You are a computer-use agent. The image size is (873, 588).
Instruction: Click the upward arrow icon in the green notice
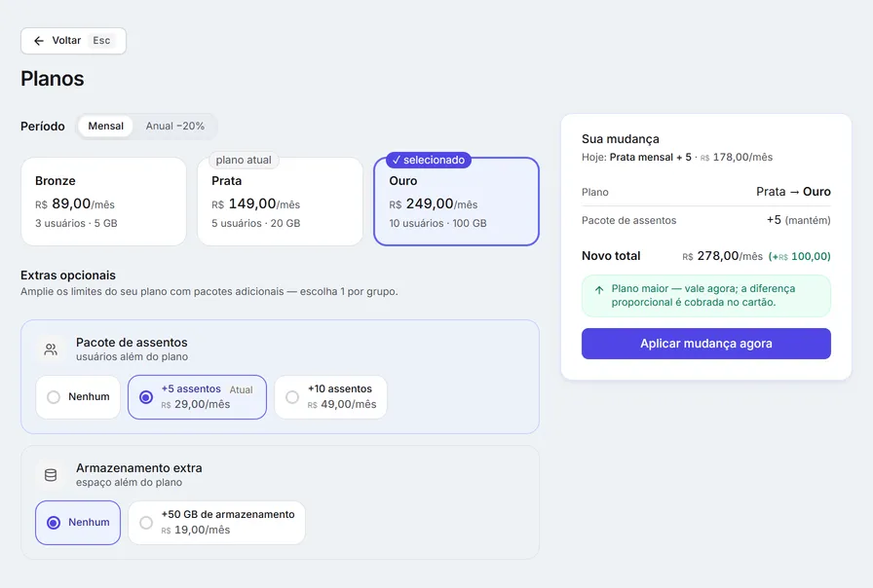pyautogui.click(x=599, y=290)
